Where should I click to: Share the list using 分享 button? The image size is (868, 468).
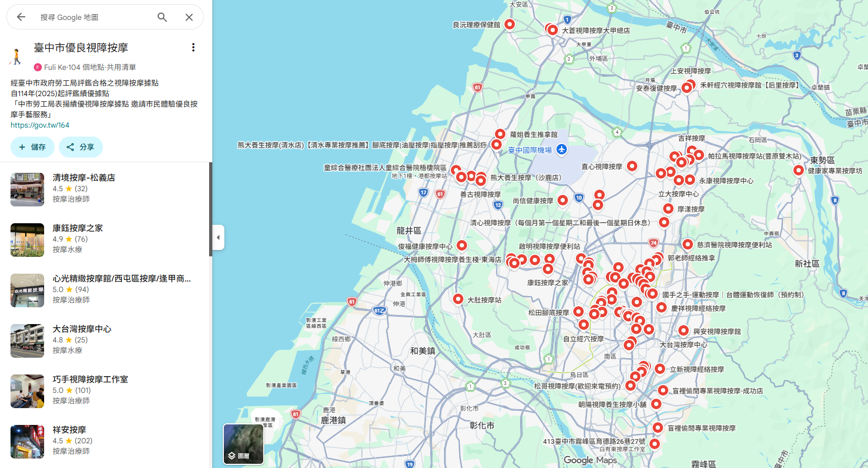[x=80, y=147]
